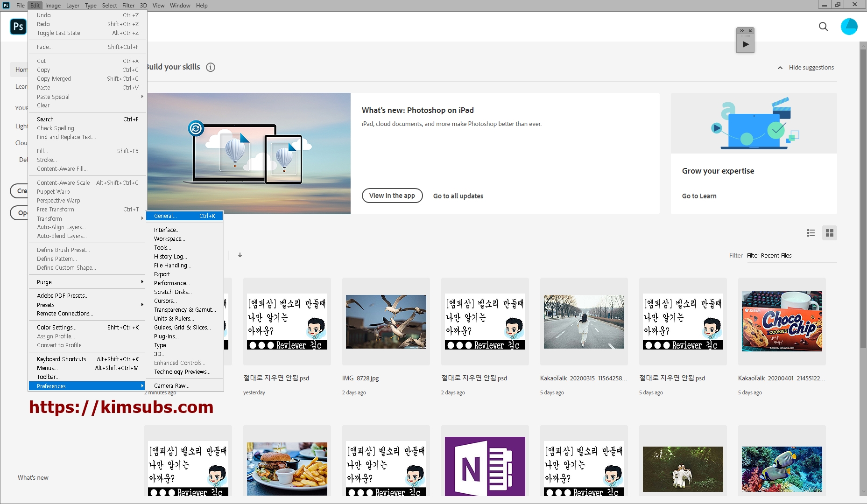Open the IMG_8728.jpg birds thumbnail
867x504 pixels.
point(386,322)
